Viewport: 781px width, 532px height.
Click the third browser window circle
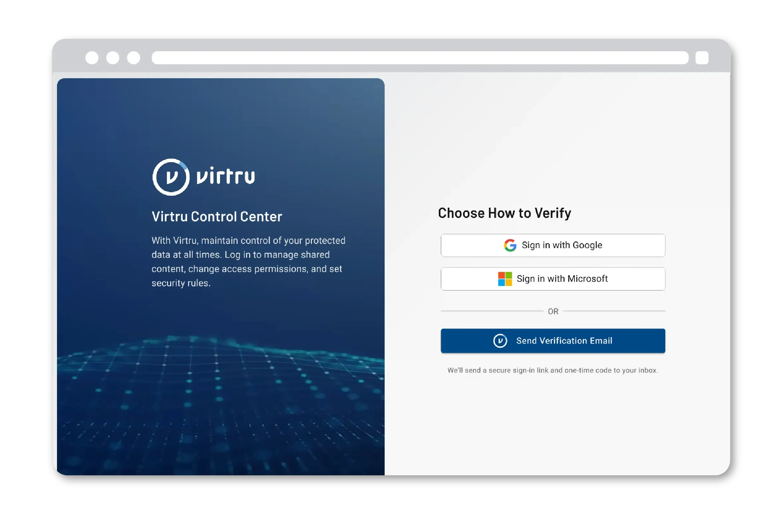pos(133,57)
